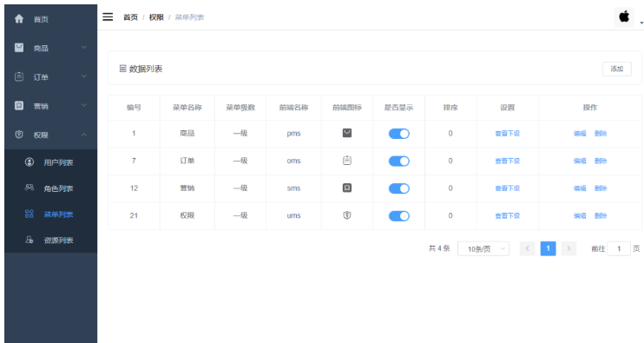Expand the 营销 sidebar chevron
Screen dimensions: 644x343
pos(84,106)
